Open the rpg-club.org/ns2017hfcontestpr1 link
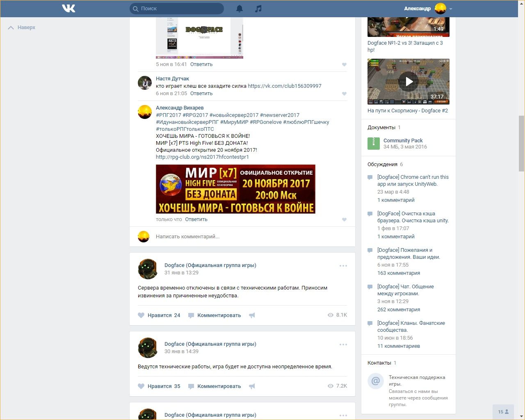Image resolution: width=525 pixels, height=420 pixels. [202, 157]
